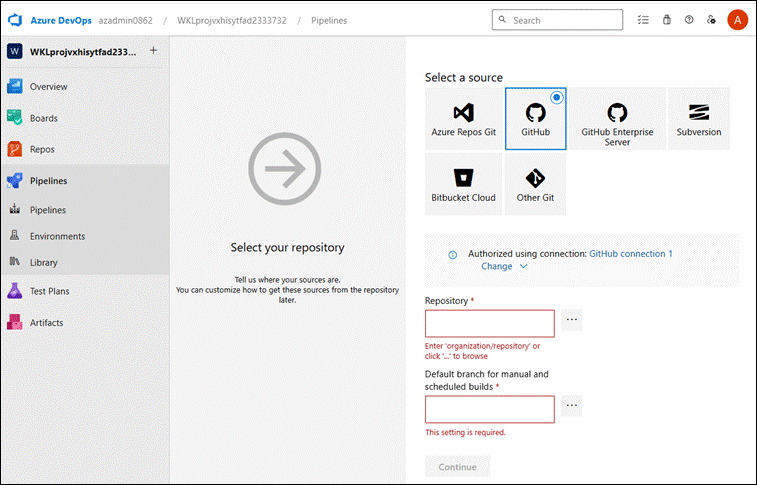Screen dimensions: 757x485
Task: Open the work items list icon
Action: click(x=643, y=20)
